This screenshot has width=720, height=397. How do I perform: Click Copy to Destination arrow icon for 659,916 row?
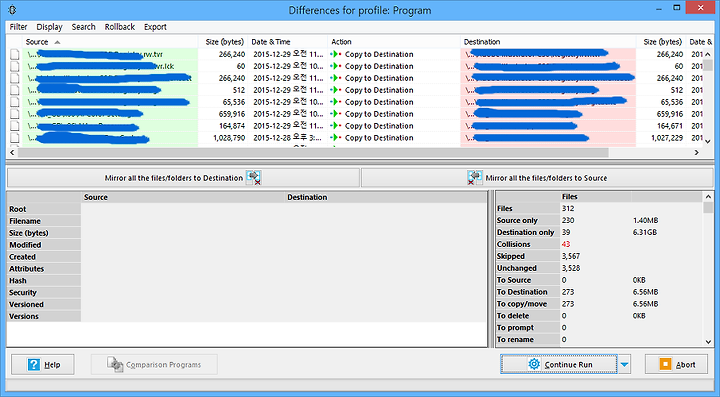point(336,114)
